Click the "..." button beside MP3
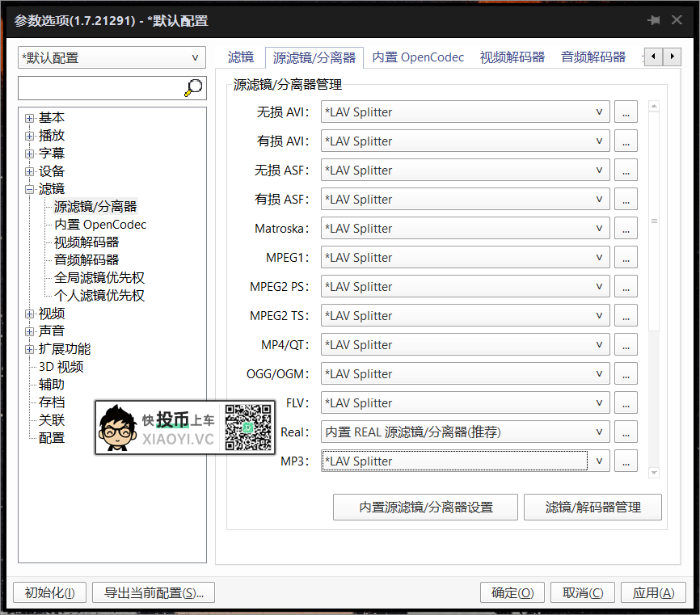700x615 pixels. click(626, 461)
